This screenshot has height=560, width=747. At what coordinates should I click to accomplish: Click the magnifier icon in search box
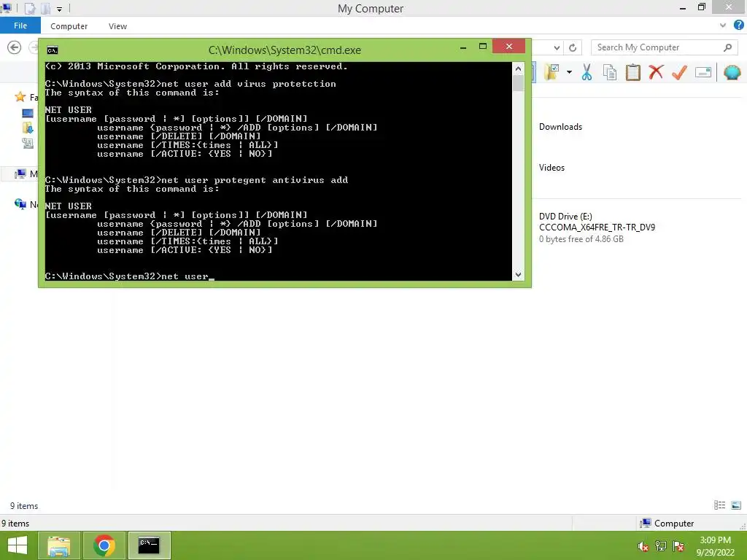[727, 47]
